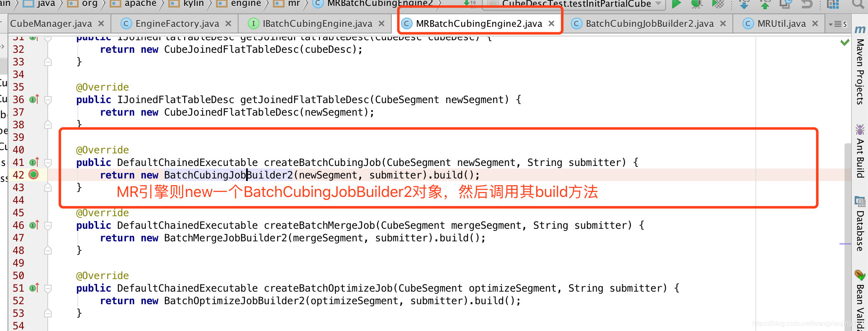Click BatchOptimizeJobBuilder2 in line 52 code
The height and width of the screenshot is (331, 868).
point(234,300)
